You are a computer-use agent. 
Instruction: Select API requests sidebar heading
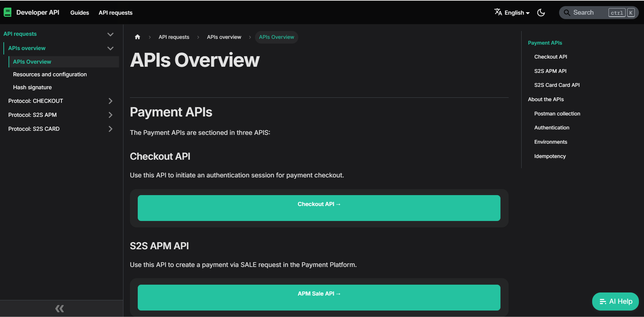(20, 34)
